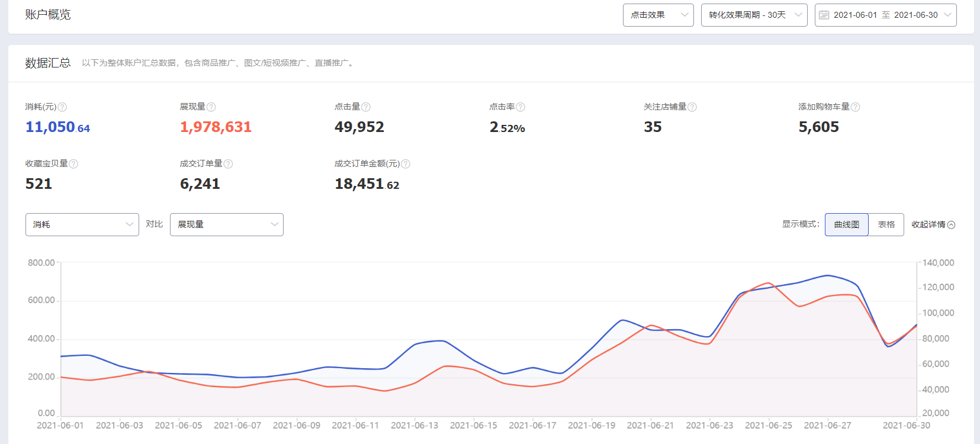This screenshot has height=444, width=980.
Task: Click the 账户概览 page title
Action: [x=48, y=15]
